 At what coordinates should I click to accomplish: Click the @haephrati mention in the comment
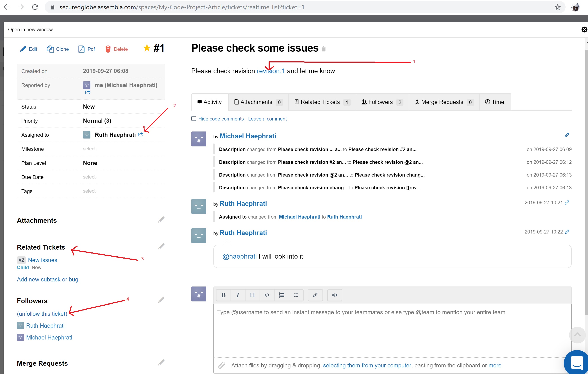(240, 256)
